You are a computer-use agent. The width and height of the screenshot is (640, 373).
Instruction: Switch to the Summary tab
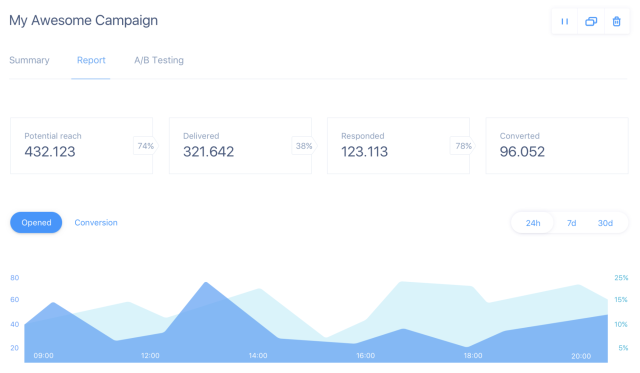pos(29,60)
